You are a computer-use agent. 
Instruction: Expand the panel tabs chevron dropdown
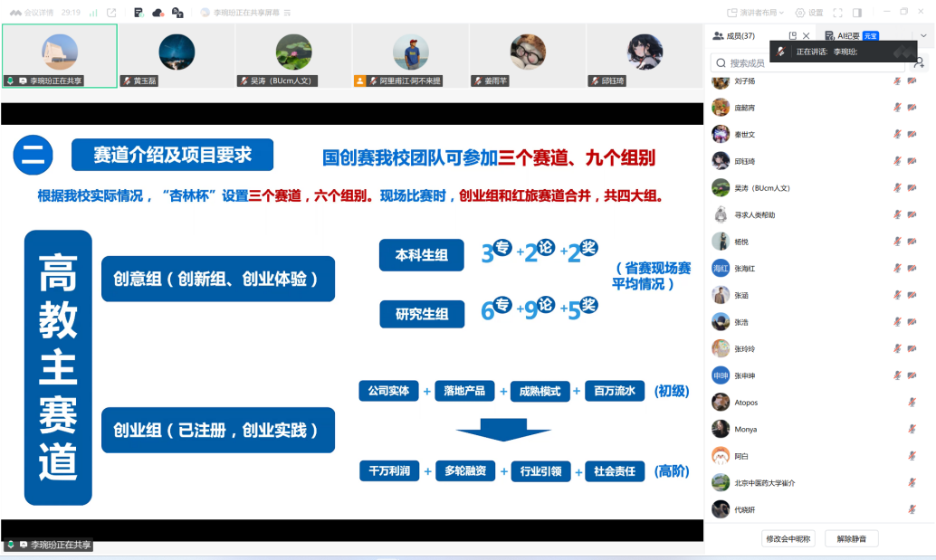tap(923, 36)
